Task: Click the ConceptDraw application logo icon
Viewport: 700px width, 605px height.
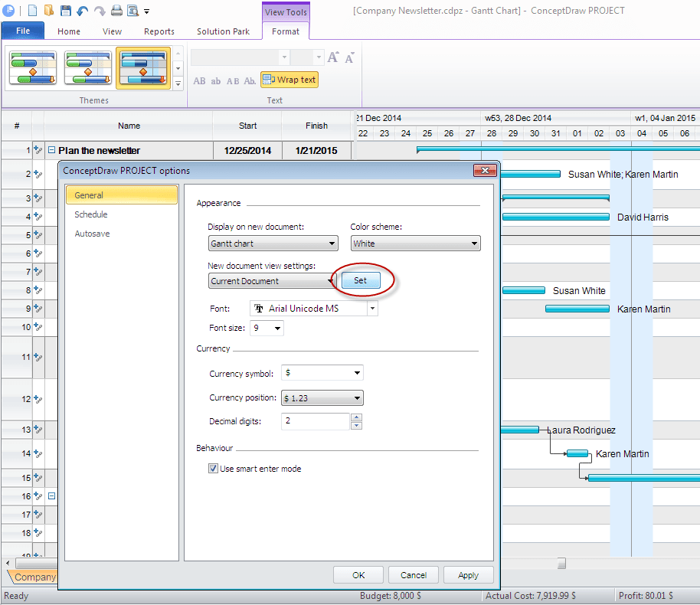Action: 8,10
